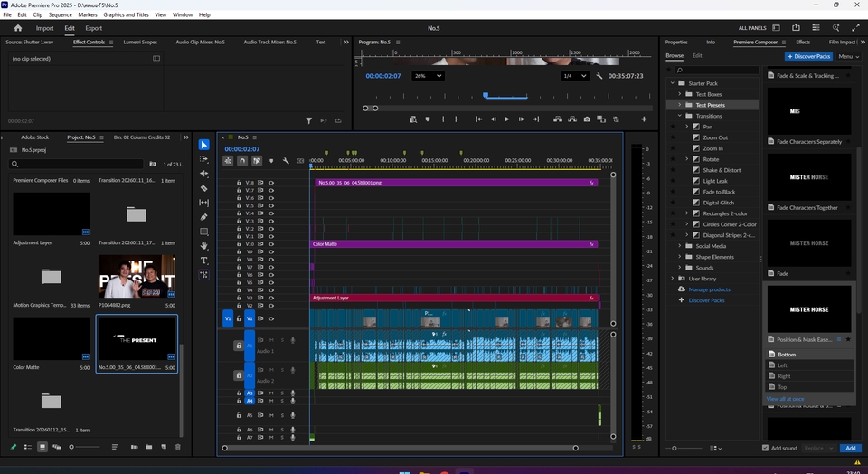This screenshot has width=868, height=474.
Task: Switch to the Export workspace tab
Action: tap(93, 28)
